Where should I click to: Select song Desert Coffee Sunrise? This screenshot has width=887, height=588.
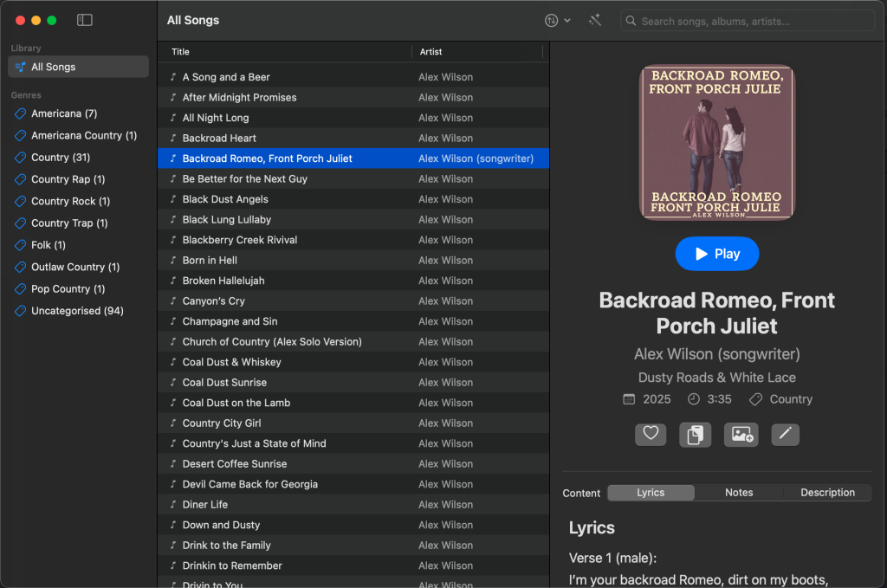coord(353,463)
